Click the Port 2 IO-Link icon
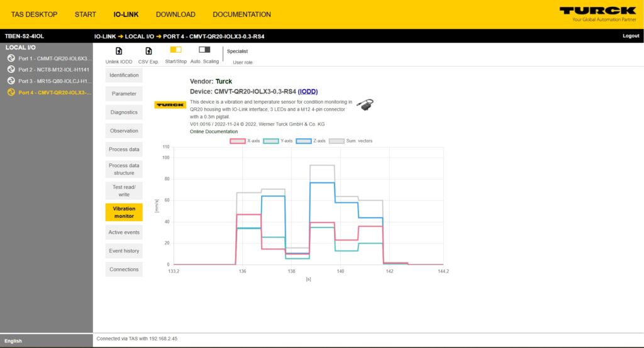Screen dimensions: 644x348 click(x=11, y=70)
